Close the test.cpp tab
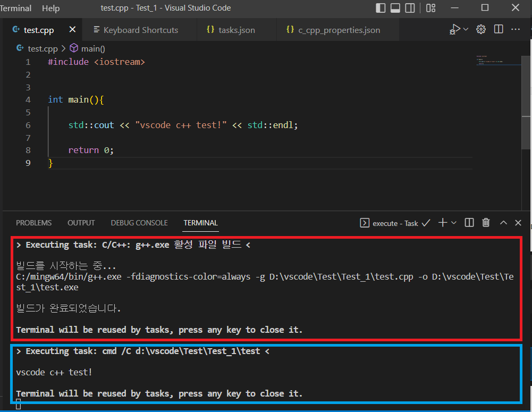 pyautogui.click(x=72, y=30)
